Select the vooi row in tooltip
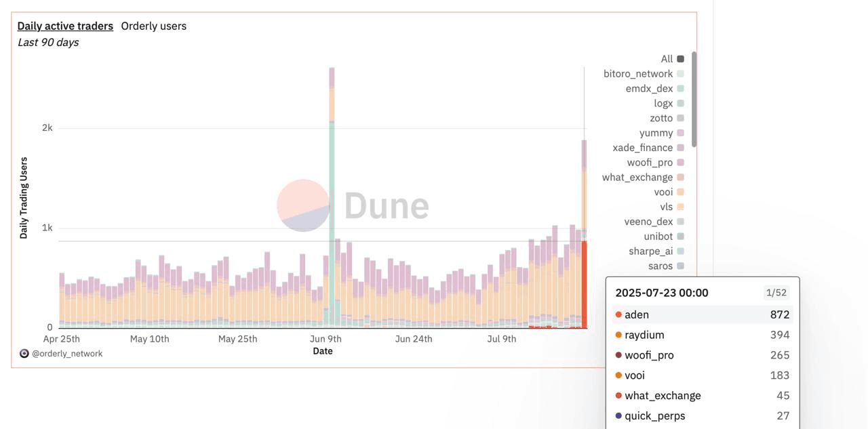Screen dimensions: 868x429 point(703,375)
